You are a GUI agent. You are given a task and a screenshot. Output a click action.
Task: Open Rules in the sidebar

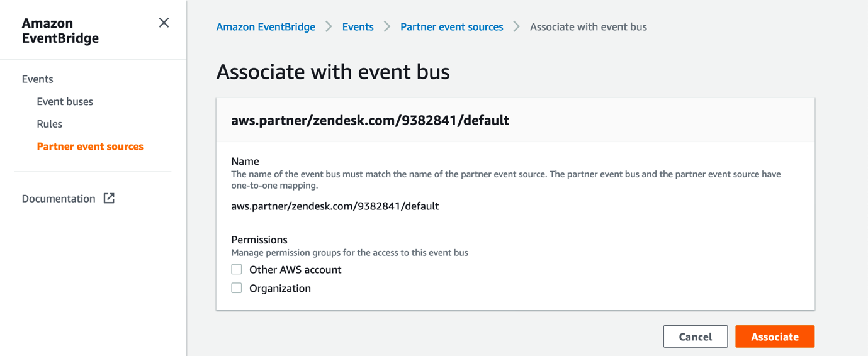pos(49,124)
